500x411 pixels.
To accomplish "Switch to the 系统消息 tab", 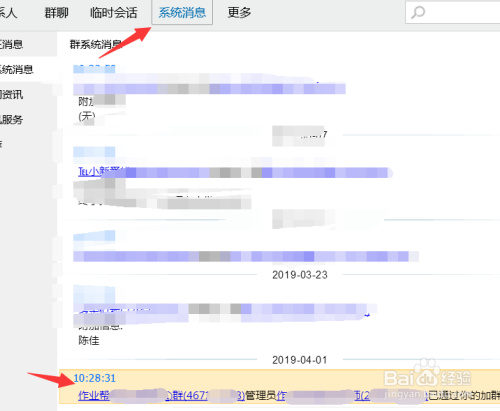I will (x=182, y=13).
